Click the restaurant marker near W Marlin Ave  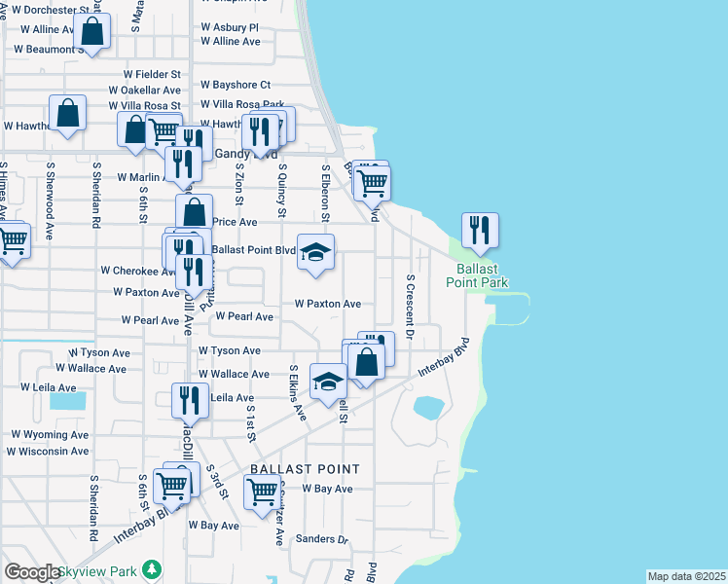click(x=183, y=167)
